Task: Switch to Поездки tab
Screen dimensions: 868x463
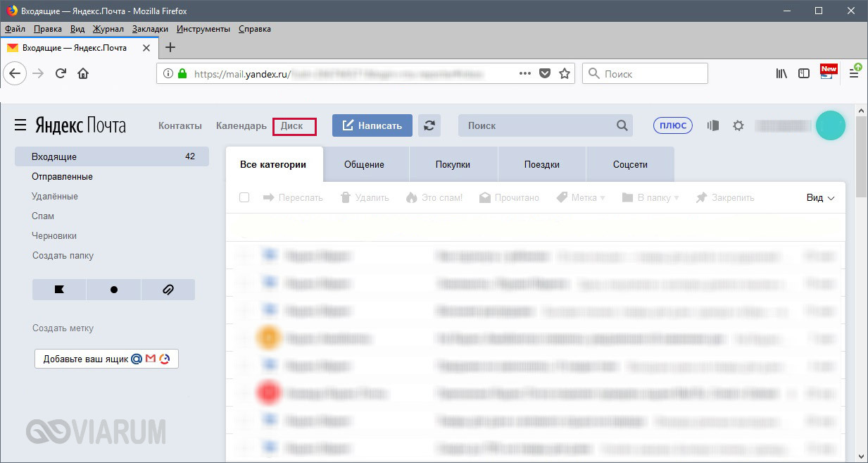Action: [x=542, y=164]
